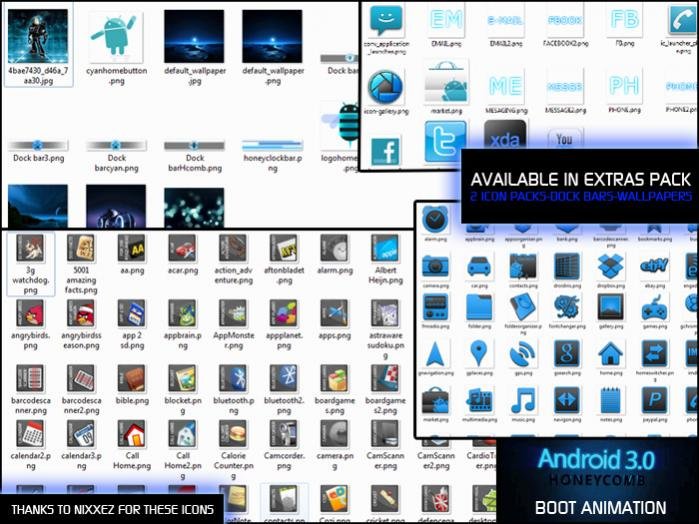699x524 pixels.
Task: Select the action_adventure.png icon
Action: pyautogui.click(x=233, y=248)
